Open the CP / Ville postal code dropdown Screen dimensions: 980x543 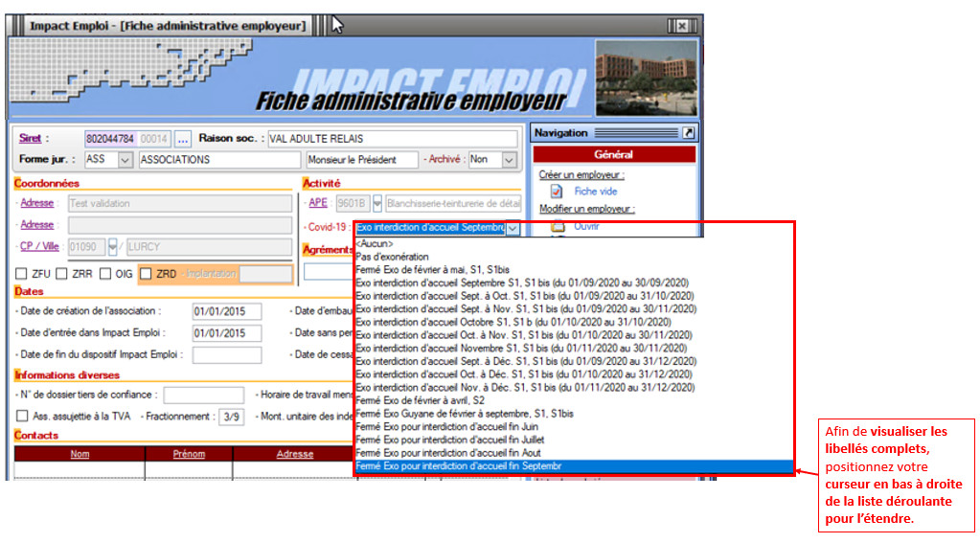(x=112, y=247)
